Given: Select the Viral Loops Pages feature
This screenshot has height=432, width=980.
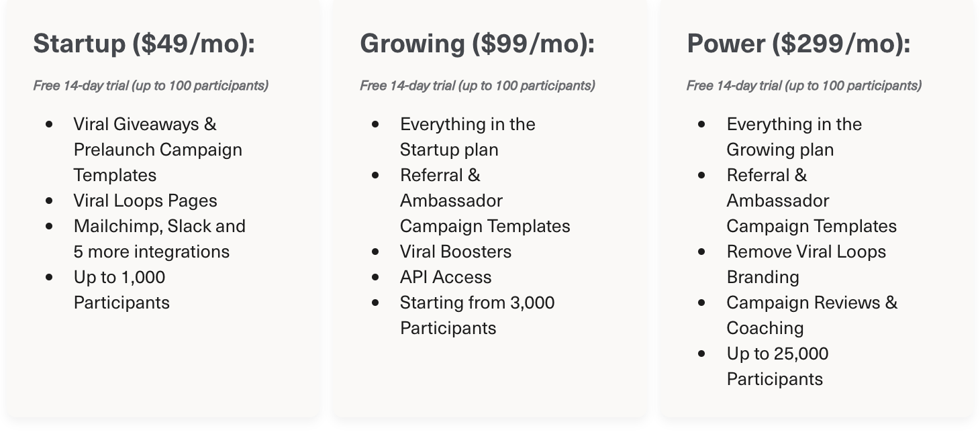Looking at the screenshot, I should [x=146, y=201].
